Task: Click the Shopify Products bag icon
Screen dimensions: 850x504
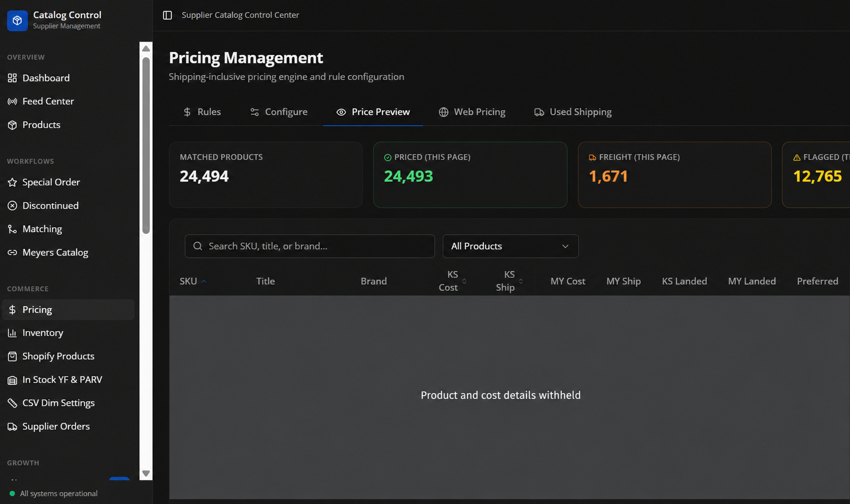Action: coord(12,356)
